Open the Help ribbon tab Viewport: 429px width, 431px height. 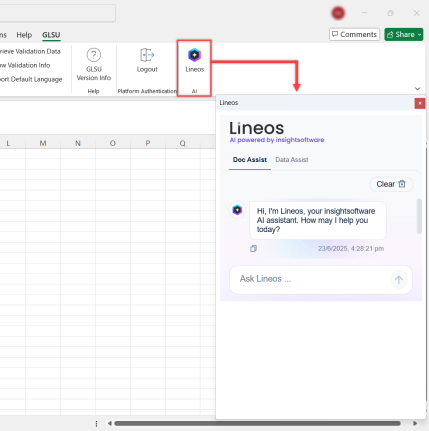(24, 35)
